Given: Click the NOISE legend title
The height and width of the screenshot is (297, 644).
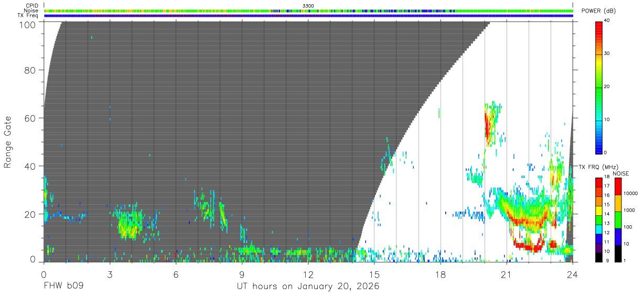Looking at the screenshot, I should (x=620, y=173).
